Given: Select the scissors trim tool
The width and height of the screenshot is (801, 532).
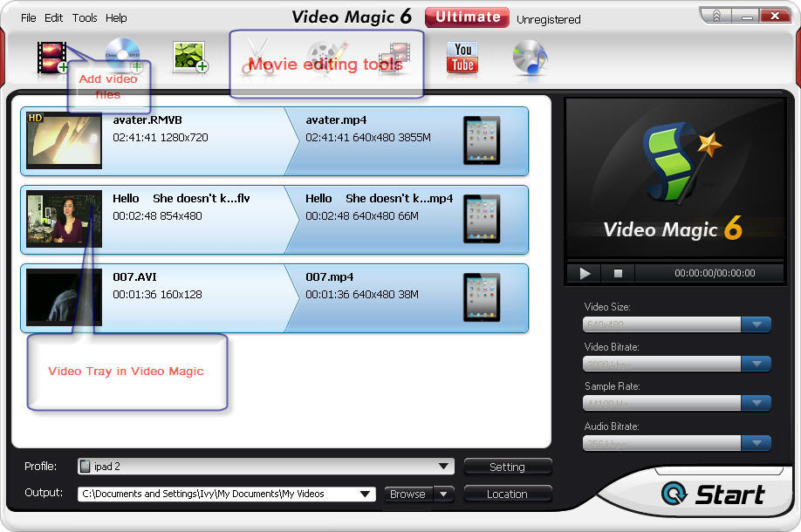Looking at the screenshot, I should [x=258, y=56].
